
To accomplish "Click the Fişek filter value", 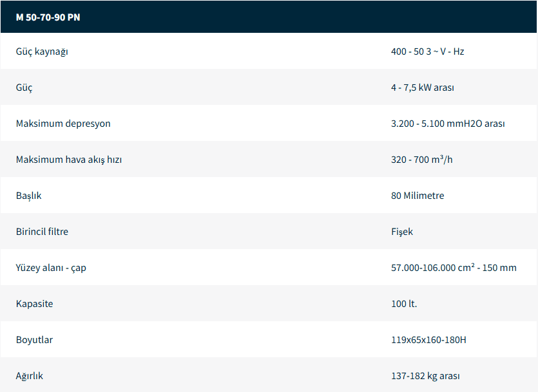I will point(401,232).
